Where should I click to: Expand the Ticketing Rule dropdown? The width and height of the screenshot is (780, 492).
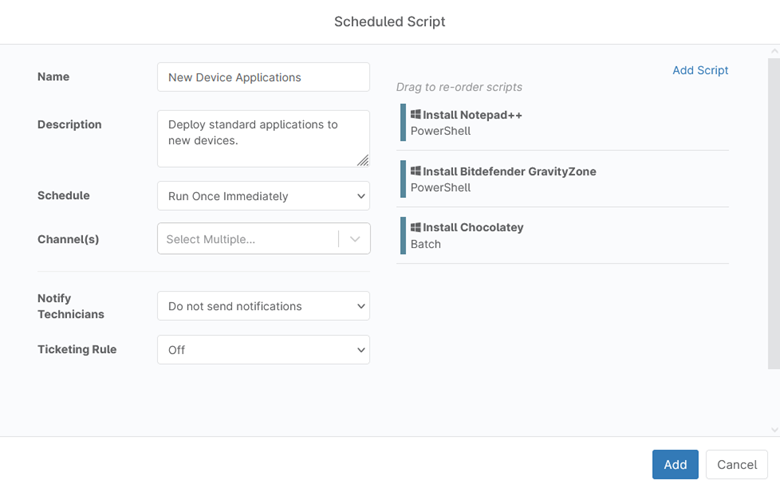click(263, 350)
